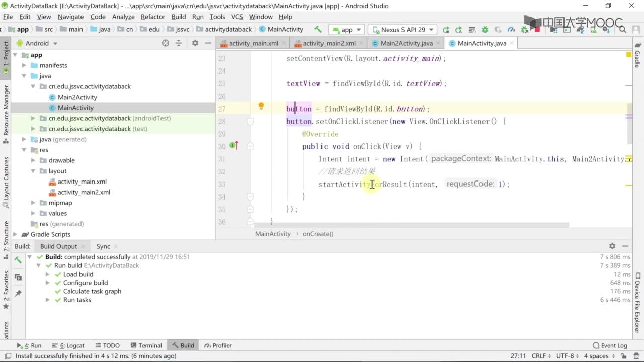Switch to the Sync tab in Build panel
This screenshot has width=644, height=362.
point(103,246)
